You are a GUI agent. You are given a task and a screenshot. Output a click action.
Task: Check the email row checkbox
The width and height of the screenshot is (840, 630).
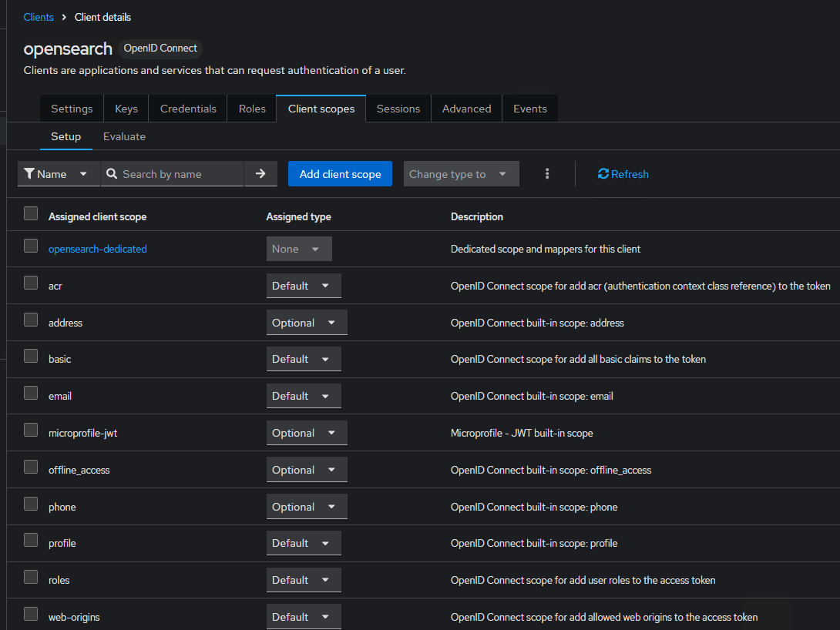pos(31,393)
